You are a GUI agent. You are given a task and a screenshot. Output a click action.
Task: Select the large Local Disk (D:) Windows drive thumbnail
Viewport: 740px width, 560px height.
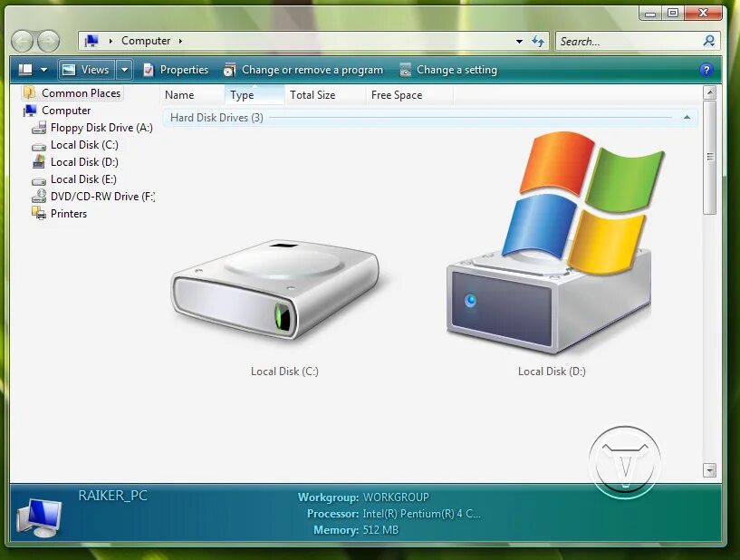point(554,242)
